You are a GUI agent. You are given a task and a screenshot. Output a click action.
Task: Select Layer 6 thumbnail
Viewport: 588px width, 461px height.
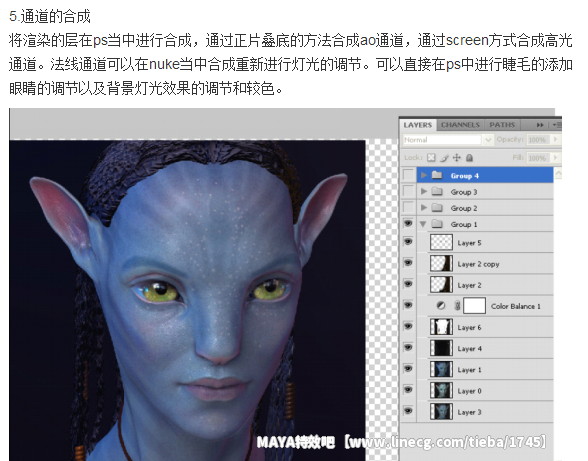(441, 327)
